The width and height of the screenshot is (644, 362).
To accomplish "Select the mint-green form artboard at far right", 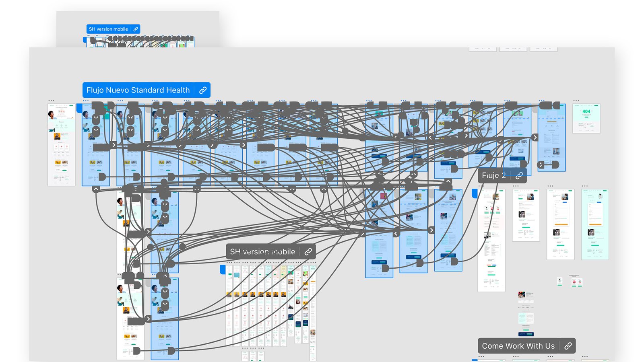I will [595, 224].
